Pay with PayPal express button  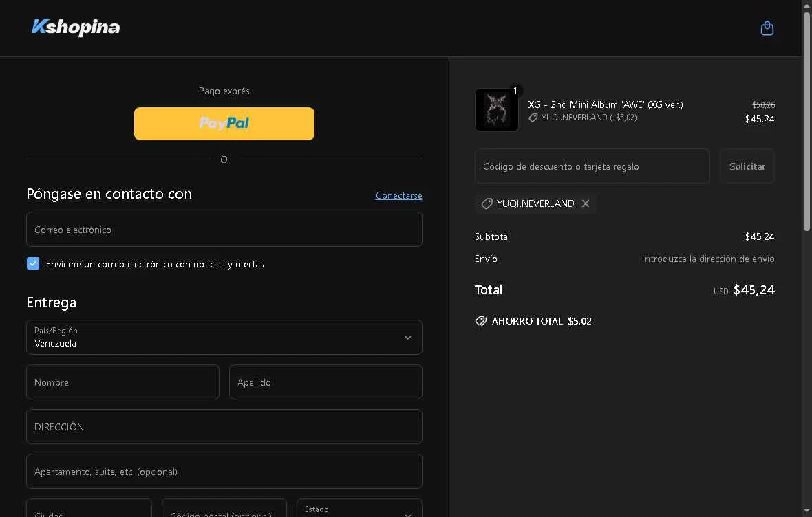pyautogui.click(x=224, y=124)
